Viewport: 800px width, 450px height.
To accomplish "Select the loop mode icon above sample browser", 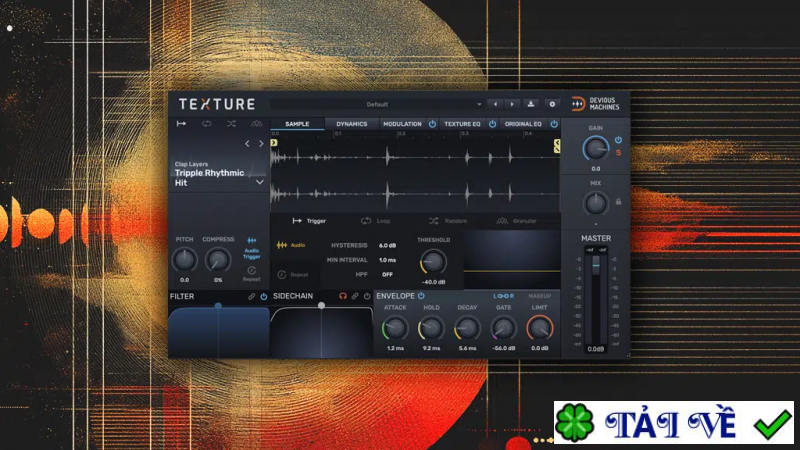I will tap(206, 124).
